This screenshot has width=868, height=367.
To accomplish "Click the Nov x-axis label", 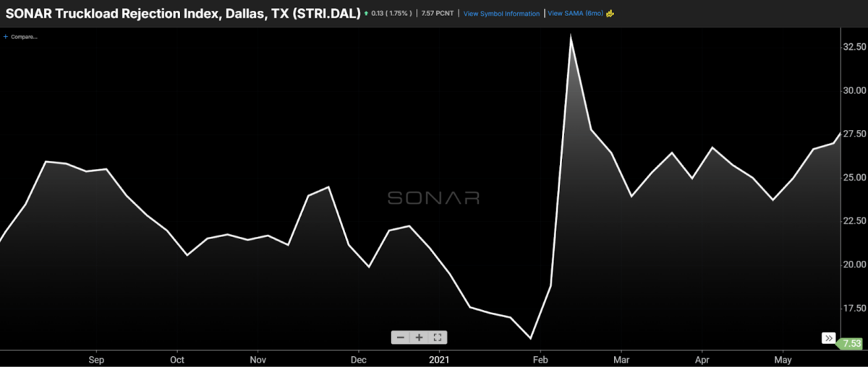I will click(x=258, y=359).
